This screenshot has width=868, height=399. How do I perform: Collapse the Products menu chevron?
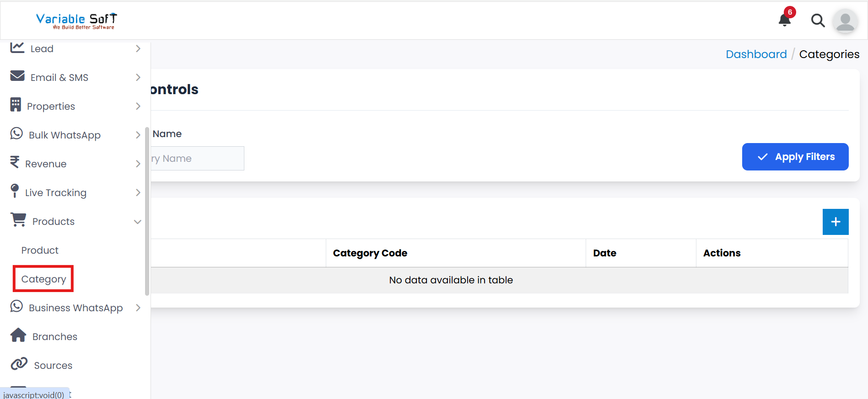(x=137, y=222)
